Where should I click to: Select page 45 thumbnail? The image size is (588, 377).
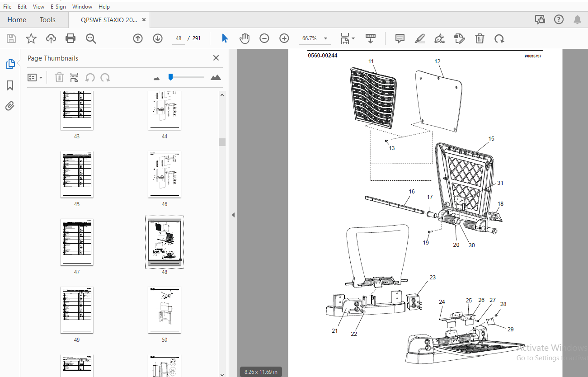tap(77, 174)
